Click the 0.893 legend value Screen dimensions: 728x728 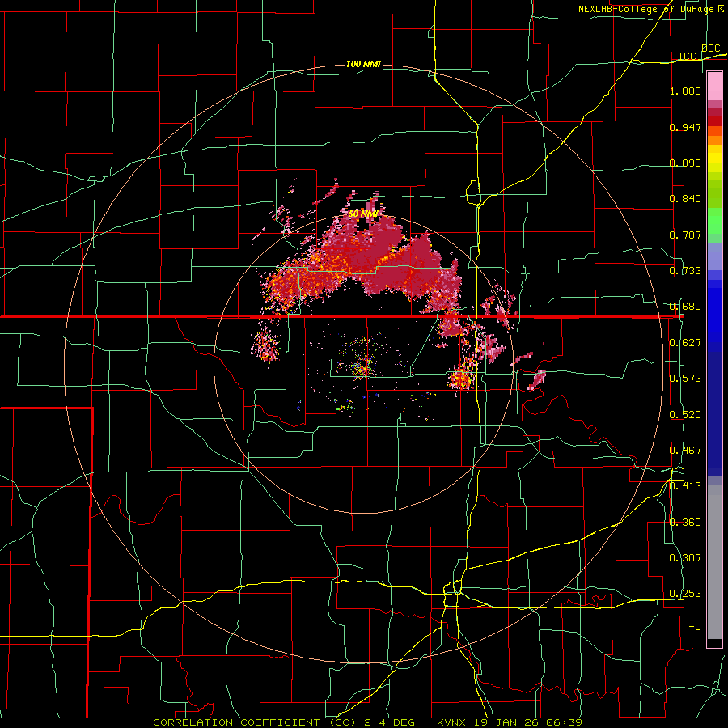click(x=685, y=163)
